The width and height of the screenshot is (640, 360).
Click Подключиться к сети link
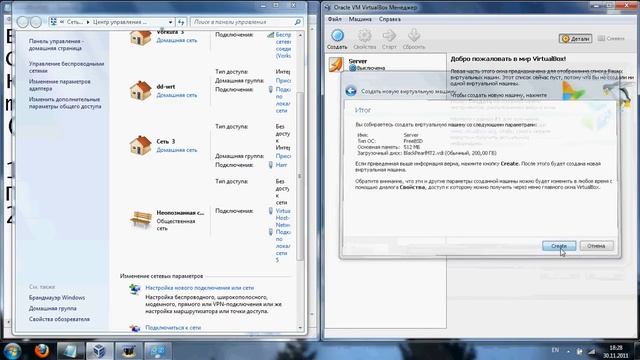click(173, 327)
